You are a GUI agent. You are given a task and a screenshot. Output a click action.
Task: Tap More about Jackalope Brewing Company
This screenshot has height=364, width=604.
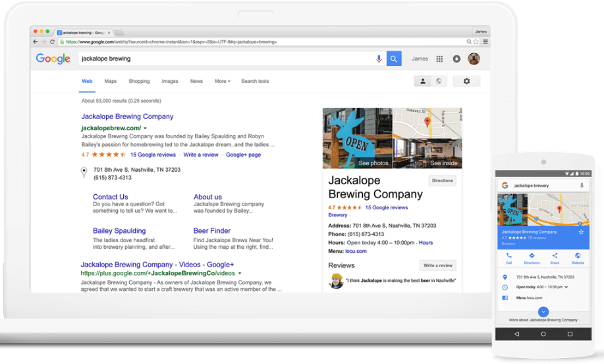[543, 320]
